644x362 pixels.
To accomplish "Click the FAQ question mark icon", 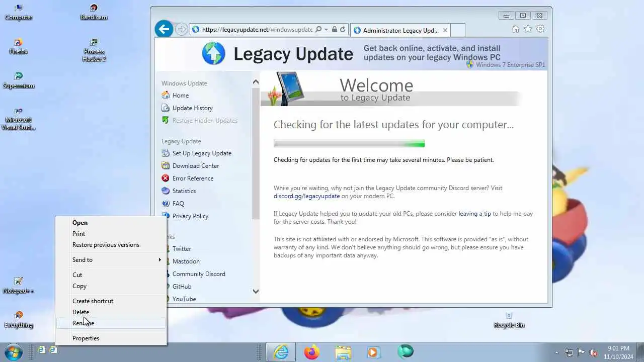I will pos(166,203).
